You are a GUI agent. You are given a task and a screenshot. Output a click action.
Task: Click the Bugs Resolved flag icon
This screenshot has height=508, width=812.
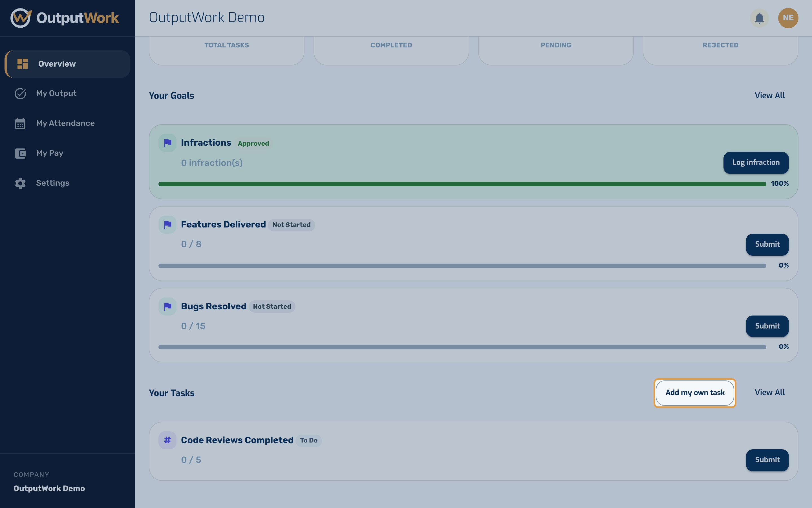pos(167,306)
